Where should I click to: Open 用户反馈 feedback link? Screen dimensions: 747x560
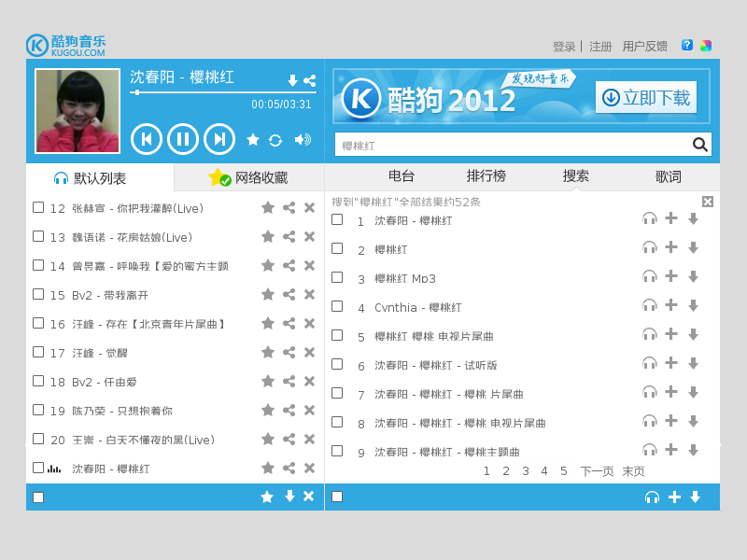(x=645, y=46)
